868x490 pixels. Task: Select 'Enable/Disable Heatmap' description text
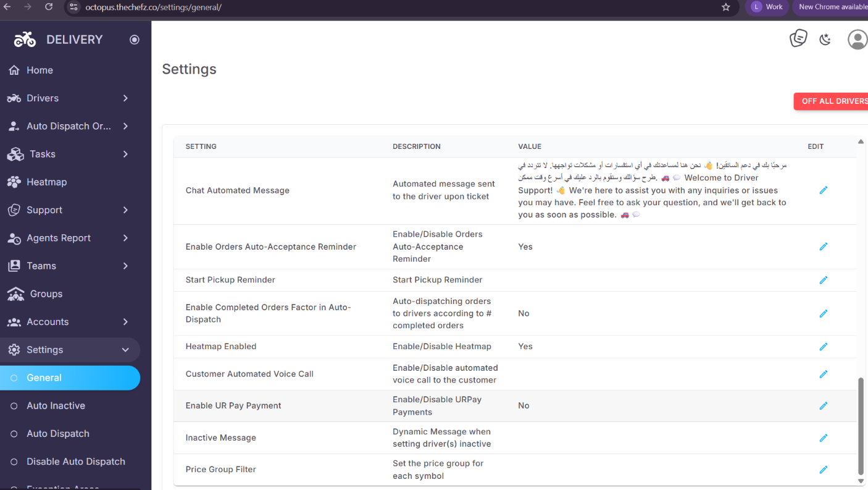tap(442, 347)
